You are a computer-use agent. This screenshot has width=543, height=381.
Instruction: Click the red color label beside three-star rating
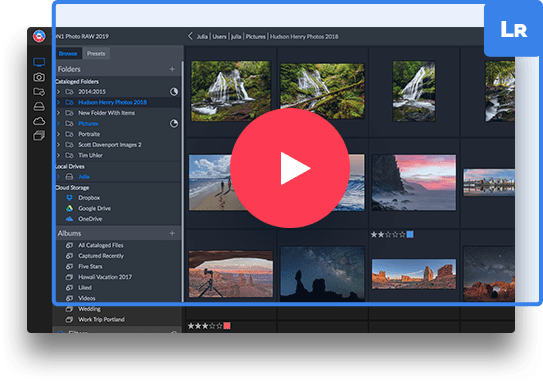pos(227,326)
